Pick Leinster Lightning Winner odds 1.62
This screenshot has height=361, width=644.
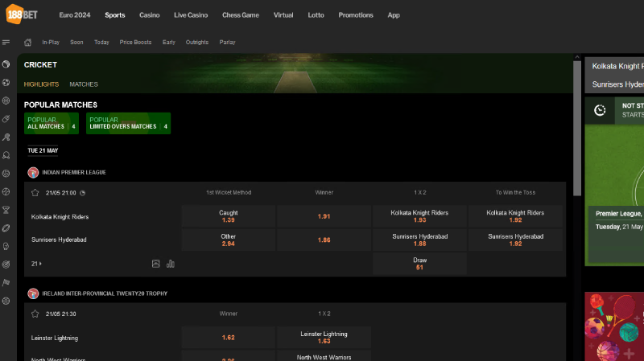tap(229, 338)
